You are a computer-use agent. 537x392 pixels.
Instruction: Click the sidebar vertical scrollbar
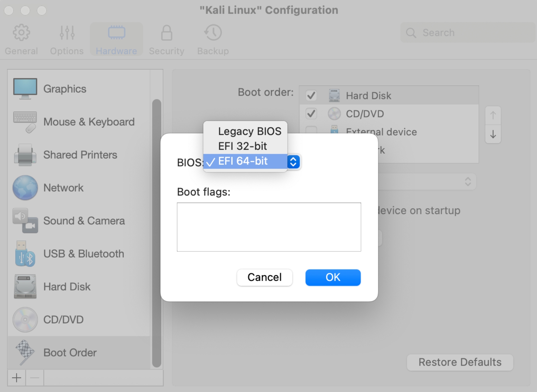coord(157,232)
